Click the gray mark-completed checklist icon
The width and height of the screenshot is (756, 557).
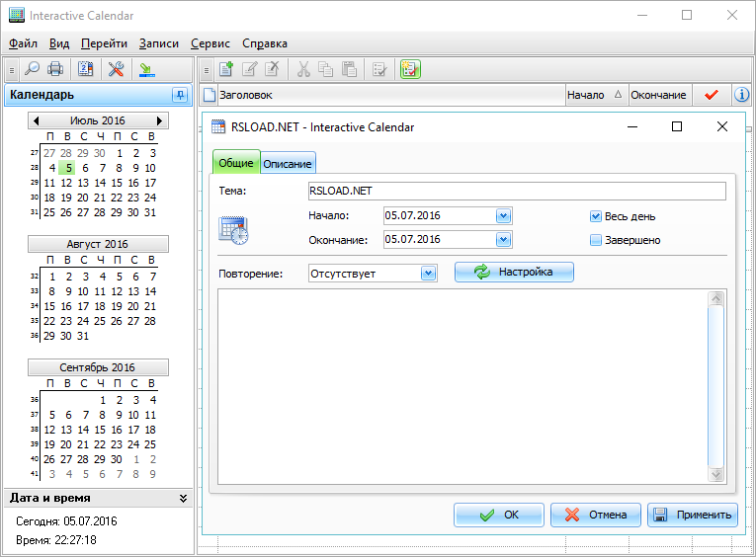(379, 69)
